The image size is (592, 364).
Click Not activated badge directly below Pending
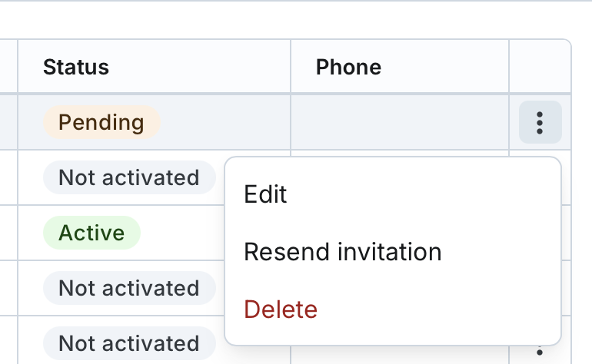pos(129,177)
